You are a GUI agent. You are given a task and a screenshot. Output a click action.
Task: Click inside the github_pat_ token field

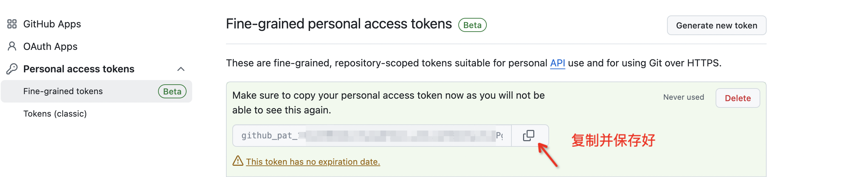[372, 136]
